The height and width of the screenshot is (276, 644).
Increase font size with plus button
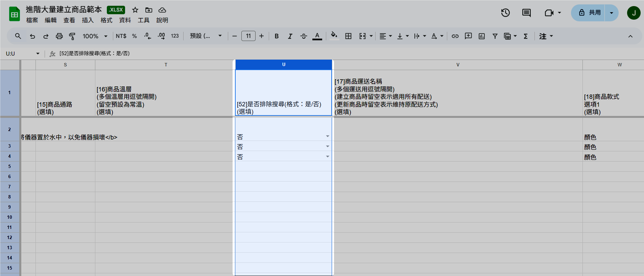pyautogui.click(x=261, y=36)
